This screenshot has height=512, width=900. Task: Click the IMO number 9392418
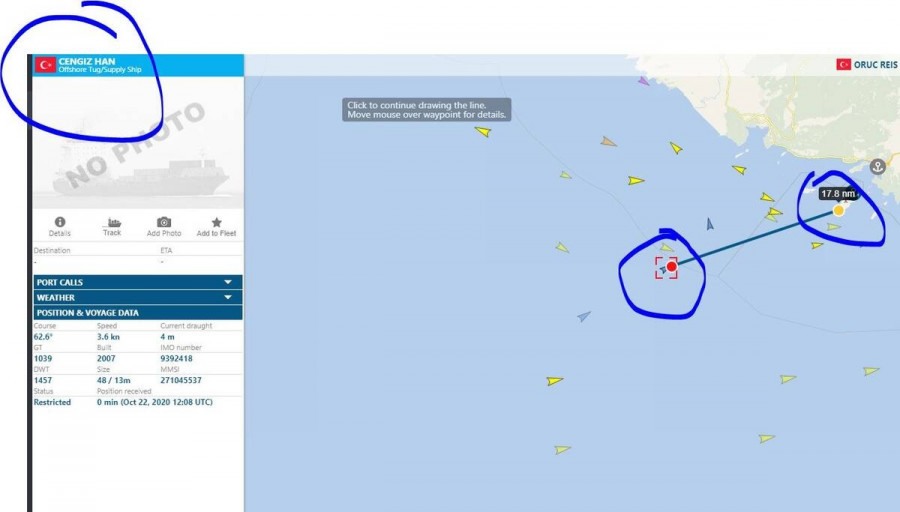(176, 358)
